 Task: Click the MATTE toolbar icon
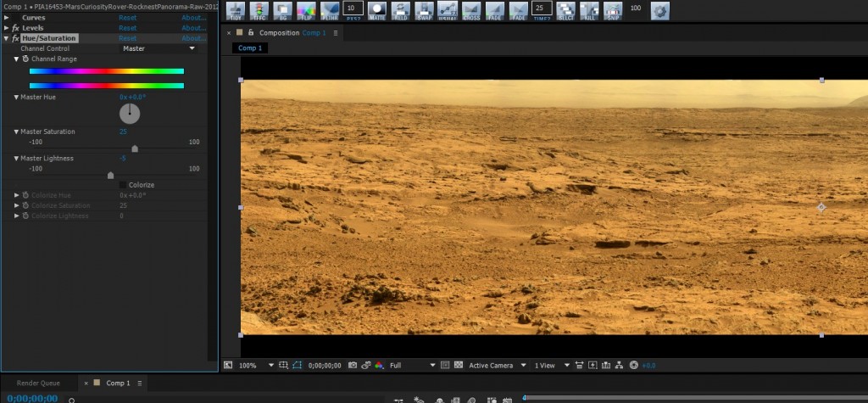click(x=376, y=10)
